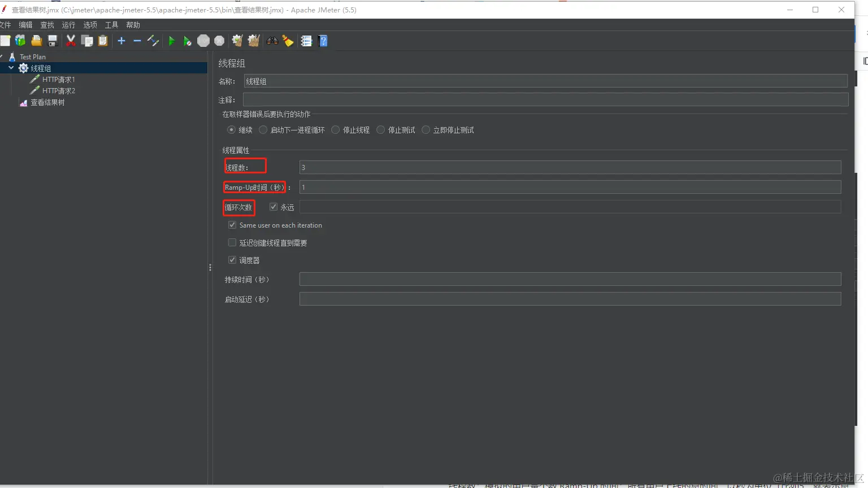Open the 选项 menu

click(90, 25)
